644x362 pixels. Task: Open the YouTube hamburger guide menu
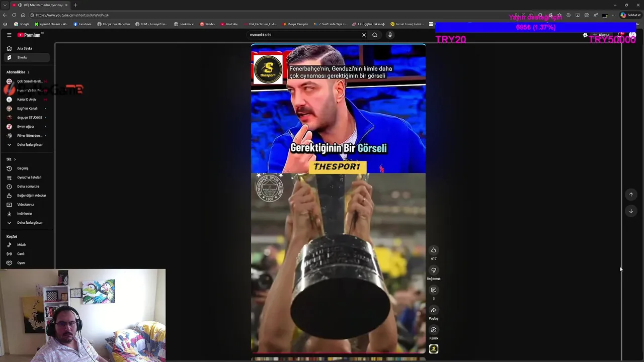tap(9, 35)
